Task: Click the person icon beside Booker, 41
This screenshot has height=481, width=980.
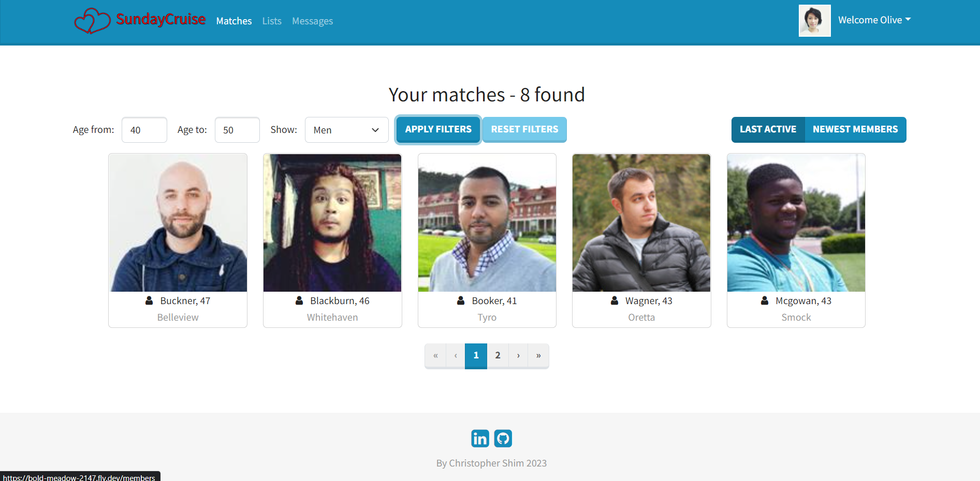Action: [460, 300]
